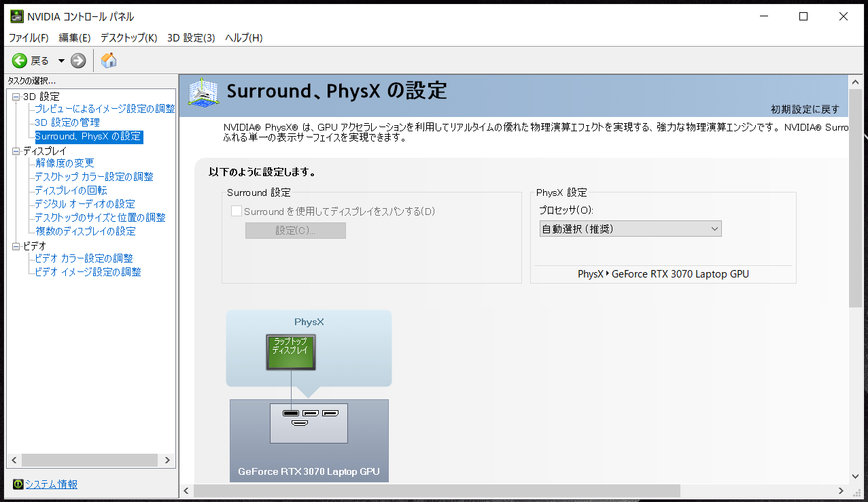Select デスクトップ カラー設定の調整
This screenshot has width=868, height=502.
pos(94,177)
